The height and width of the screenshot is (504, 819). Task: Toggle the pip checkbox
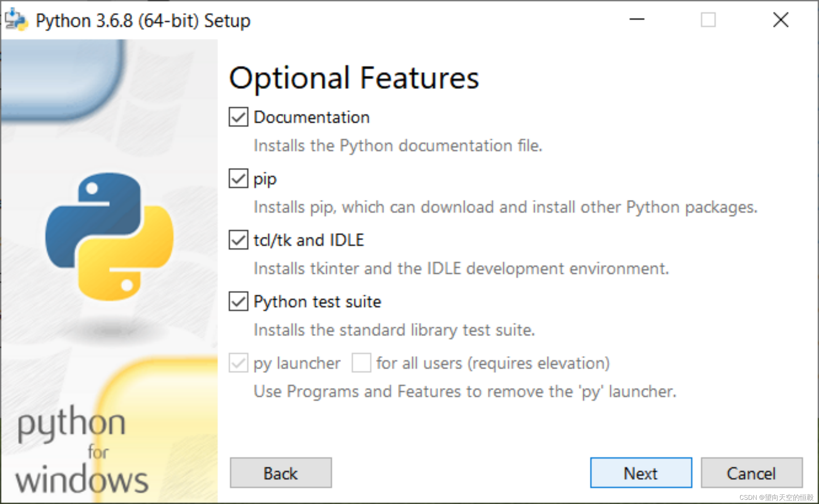tap(238, 178)
